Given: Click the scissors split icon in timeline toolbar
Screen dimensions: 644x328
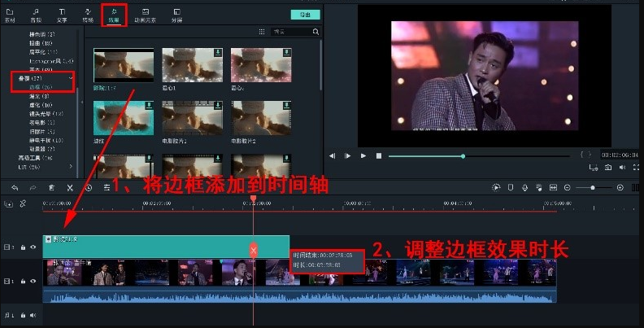Looking at the screenshot, I should pyautogui.click(x=70, y=187).
